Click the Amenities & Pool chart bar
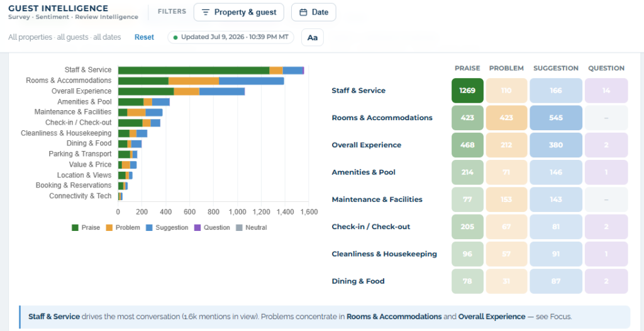 (144, 102)
